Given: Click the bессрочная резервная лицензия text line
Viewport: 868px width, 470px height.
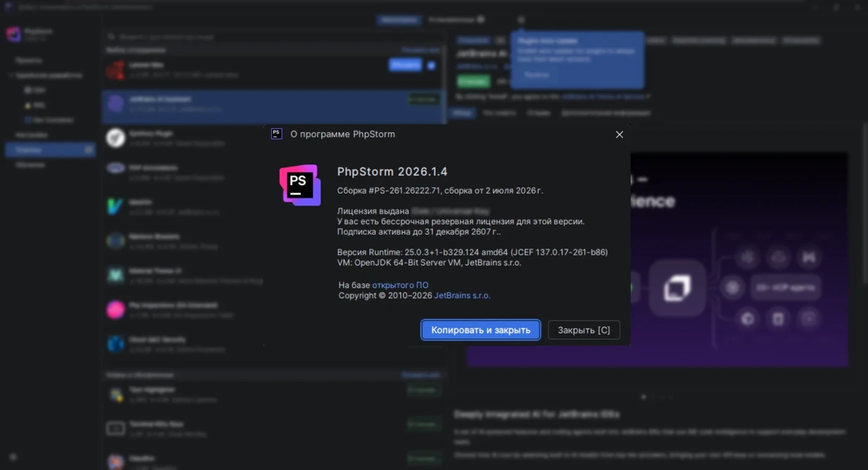Looking at the screenshot, I should pyautogui.click(x=461, y=222).
